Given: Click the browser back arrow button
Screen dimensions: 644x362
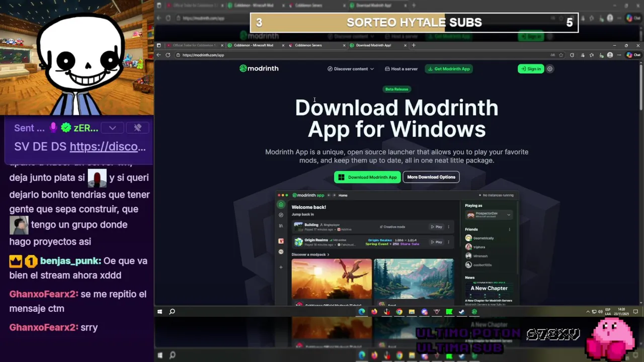Looking at the screenshot, I should [159, 55].
